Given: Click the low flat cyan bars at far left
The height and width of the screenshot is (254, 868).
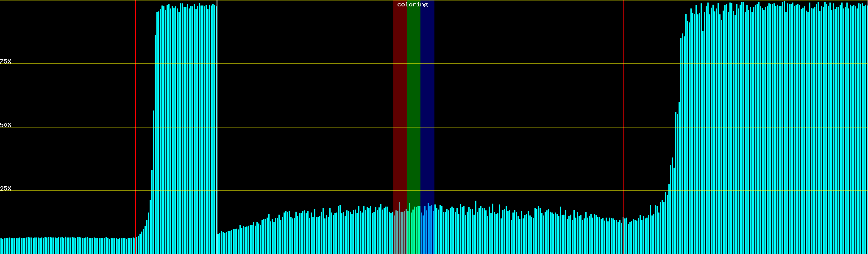Looking at the screenshot, I should coord(68,246).
